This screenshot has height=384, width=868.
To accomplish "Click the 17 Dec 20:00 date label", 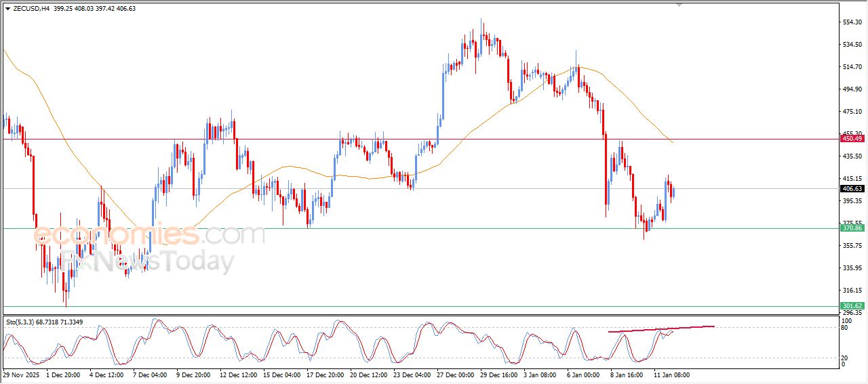I will pos(325,374).
